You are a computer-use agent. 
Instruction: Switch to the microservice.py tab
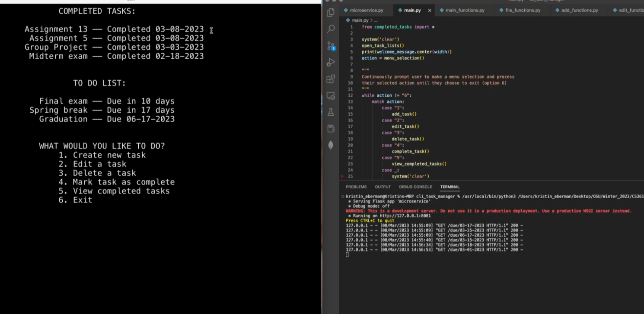coord(366,10)
